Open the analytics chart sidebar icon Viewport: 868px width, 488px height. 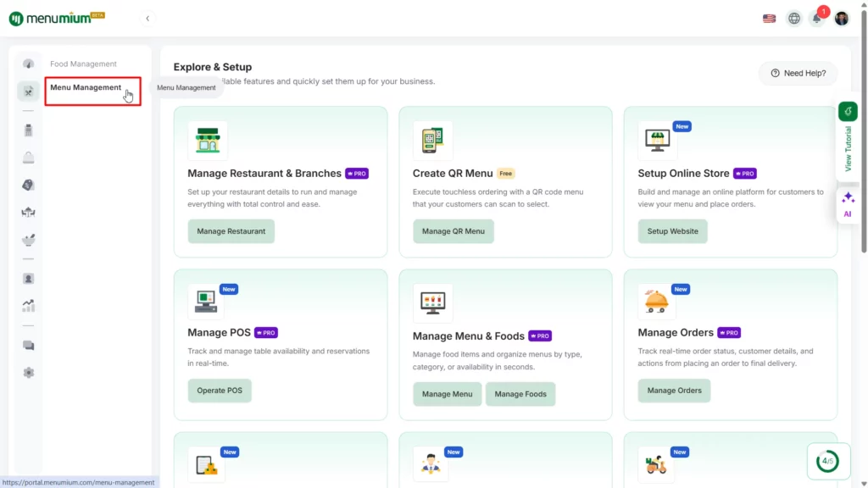pyautogui.click(x=28, y=305)
